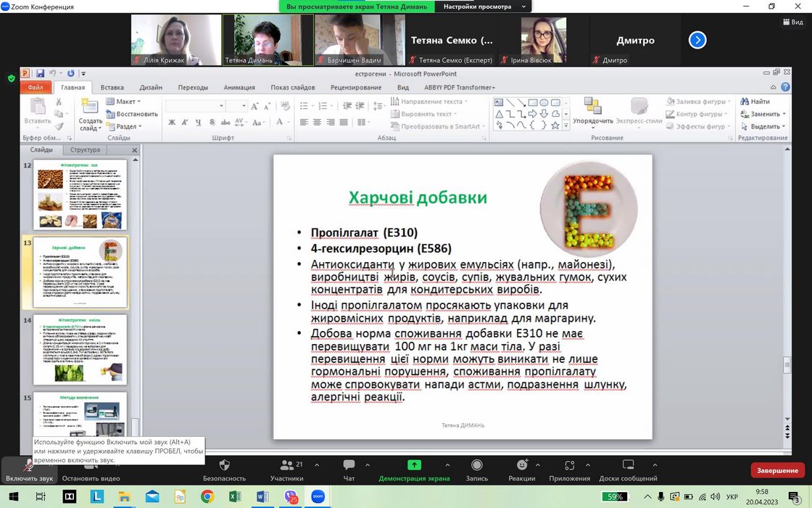Click the red Завершение button
Screen dimensions: 812x508
click(x=777, y=470)
